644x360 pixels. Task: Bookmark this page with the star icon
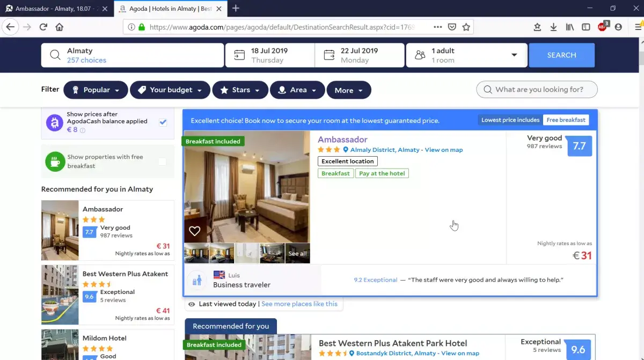pos(466,27)
